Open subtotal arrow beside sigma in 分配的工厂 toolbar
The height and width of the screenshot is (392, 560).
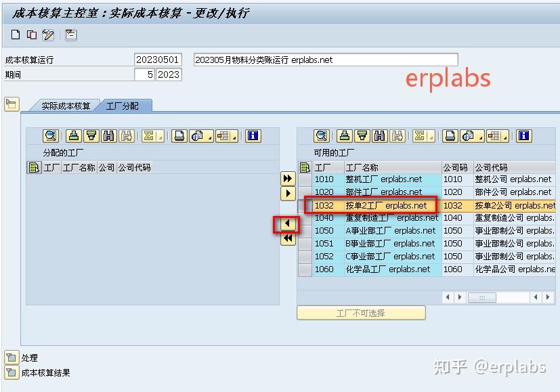160,136
